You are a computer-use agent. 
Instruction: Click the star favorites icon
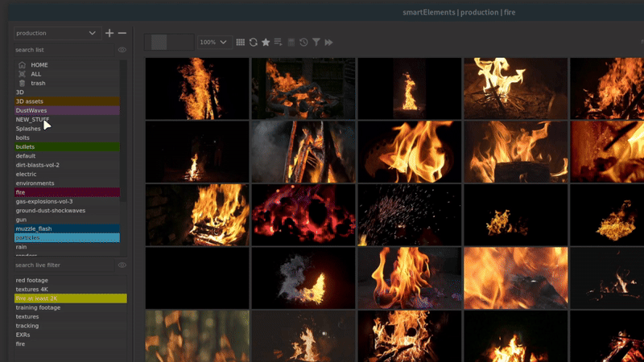266,43
